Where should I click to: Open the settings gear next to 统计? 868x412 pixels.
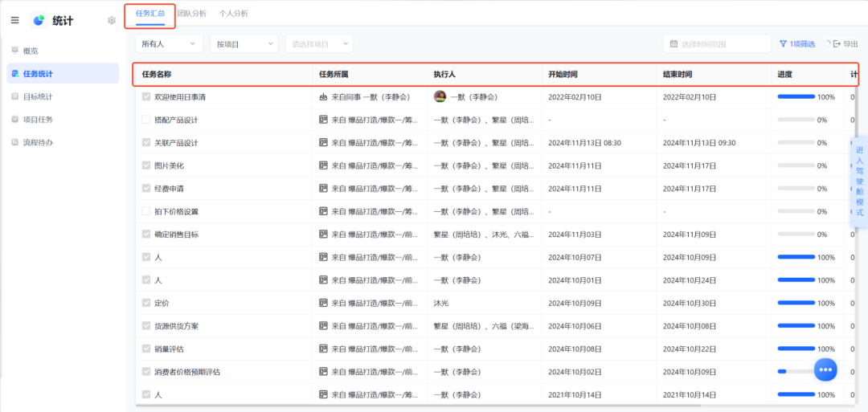[112, 20]
